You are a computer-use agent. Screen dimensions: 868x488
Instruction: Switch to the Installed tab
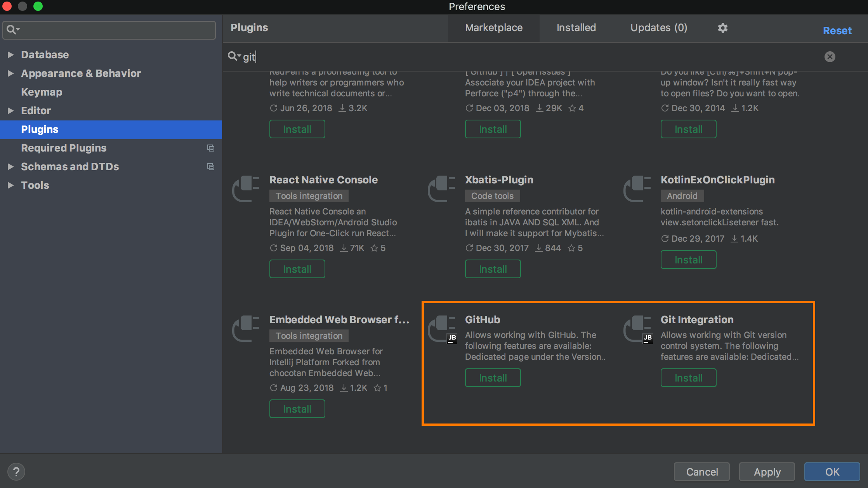point(576,28)
